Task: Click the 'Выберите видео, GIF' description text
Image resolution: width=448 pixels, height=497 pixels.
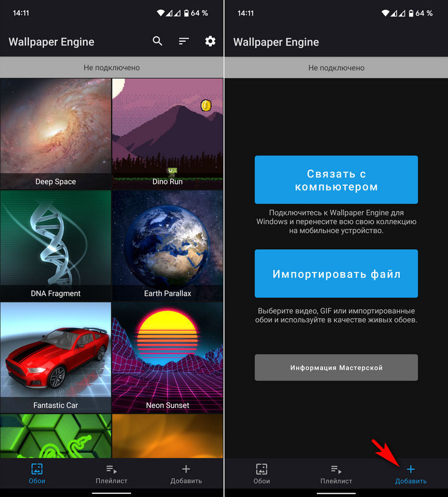Action: (336, 316)
